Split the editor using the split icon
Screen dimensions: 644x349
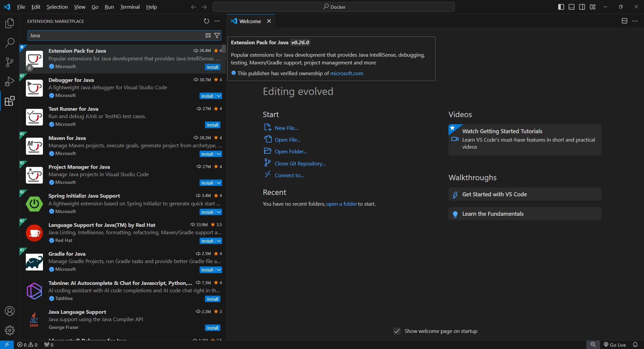point(624,21)
